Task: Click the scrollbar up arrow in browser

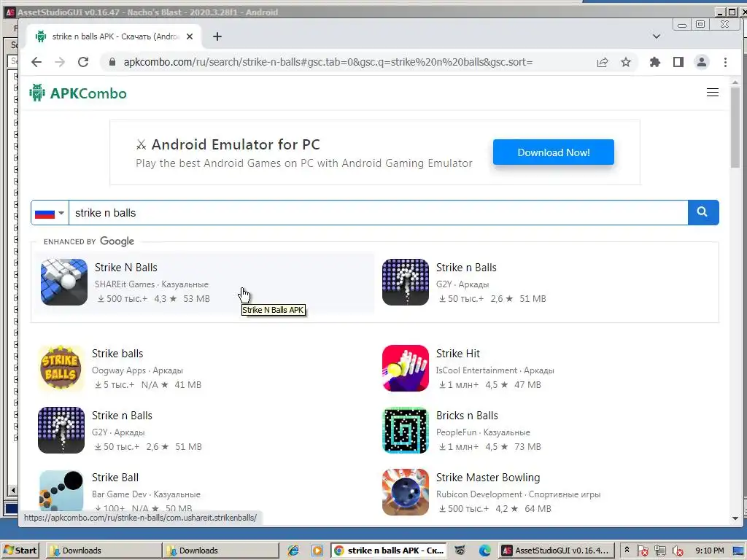Action: pyautogui.click(x=735, y=82)
